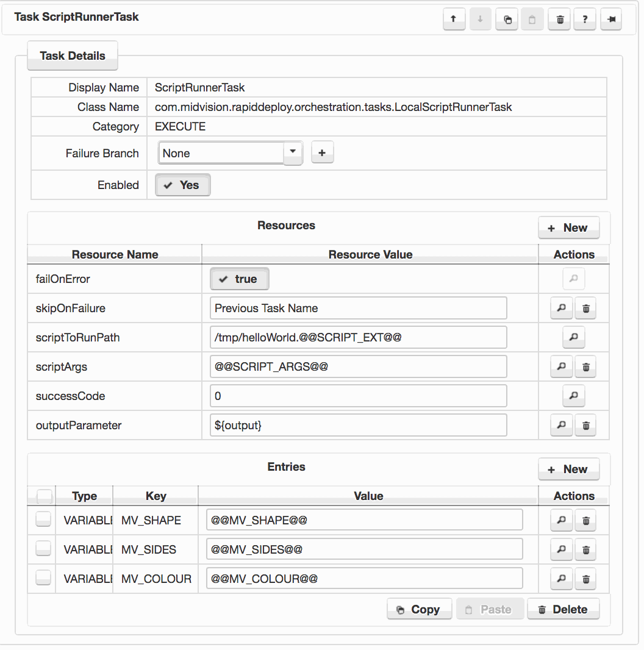This screenshot has width=644, height=650.
Task: Click the Delete entries button
Action: click(x=563, y=609)
